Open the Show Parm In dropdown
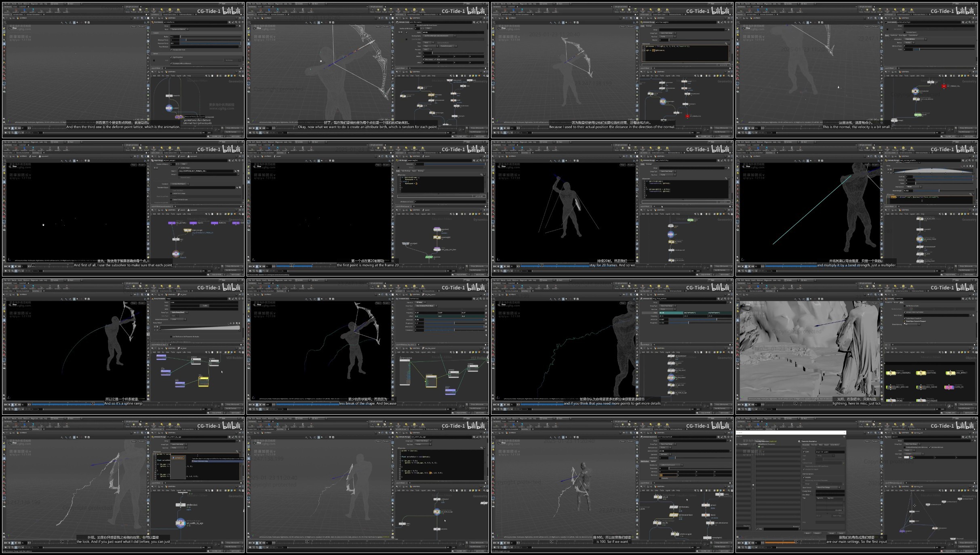Image resolution: width=980 pixels, height=555 pixels. point(828,487)
